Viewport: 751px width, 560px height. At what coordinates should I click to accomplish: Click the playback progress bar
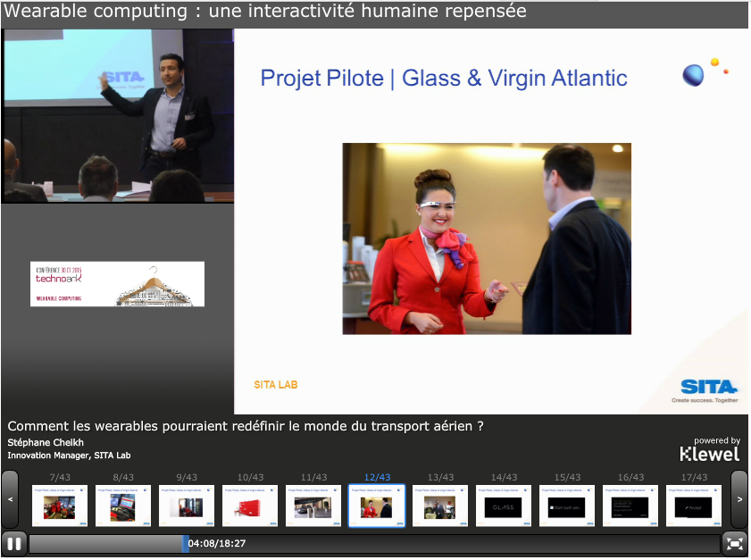[x=374, y=544]
